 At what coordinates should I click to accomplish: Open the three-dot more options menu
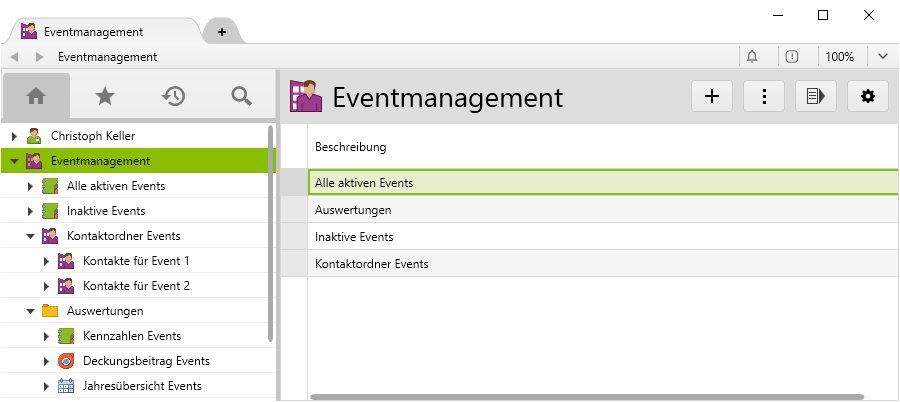(x=764, y=96)
